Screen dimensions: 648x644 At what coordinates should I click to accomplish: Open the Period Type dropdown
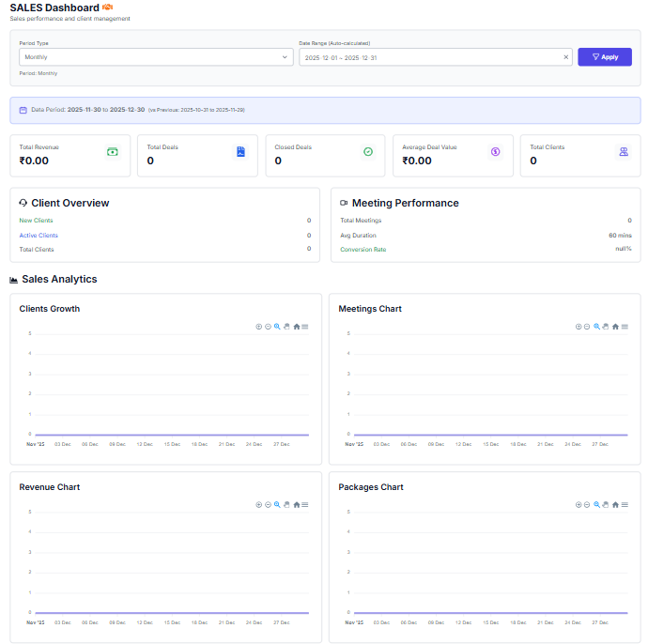(156, 57)
